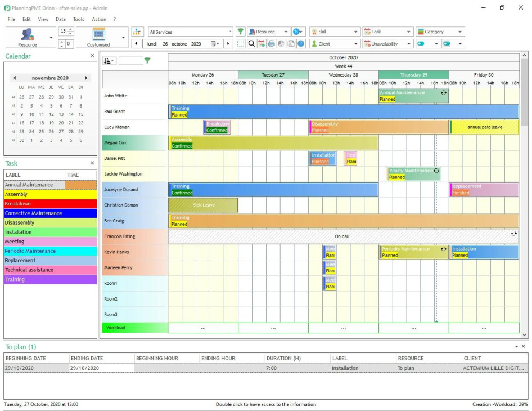Open the Tools menu

pos(78,19)
